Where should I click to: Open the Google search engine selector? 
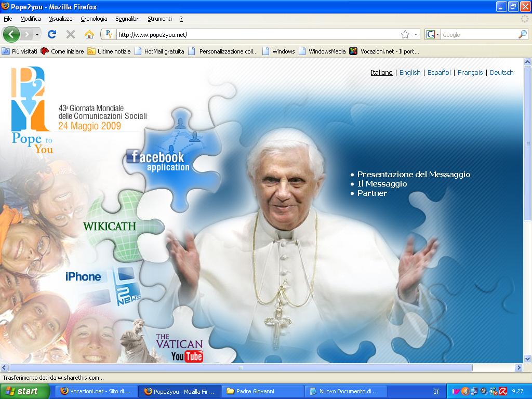433,34
